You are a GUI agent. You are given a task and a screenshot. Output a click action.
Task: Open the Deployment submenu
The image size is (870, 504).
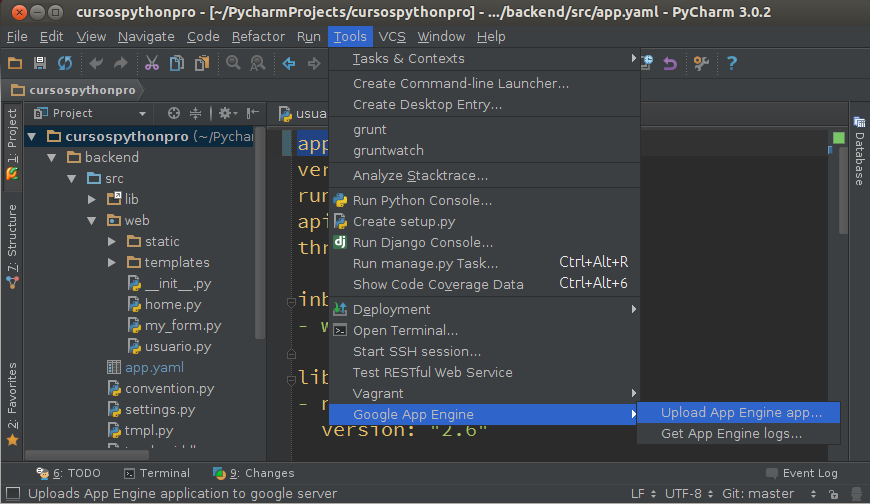click(484, 309)
